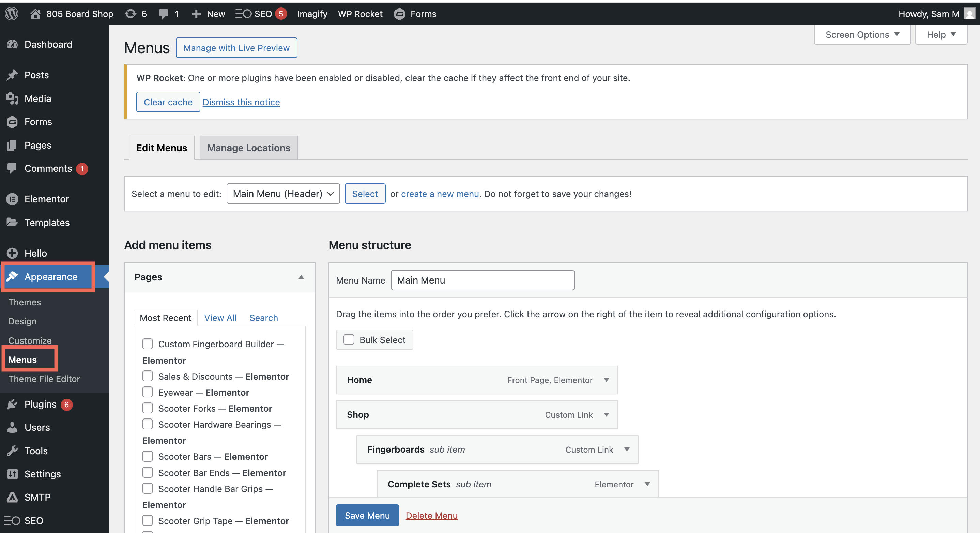The image size is (980, 533).
Task: Open Design under Appearance
Action: click(22, 321)
